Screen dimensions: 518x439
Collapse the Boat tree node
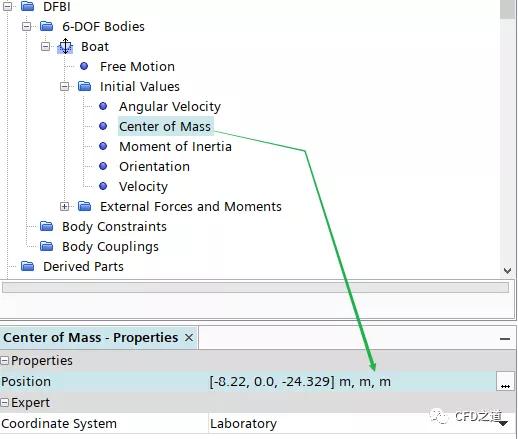(45, 47)
